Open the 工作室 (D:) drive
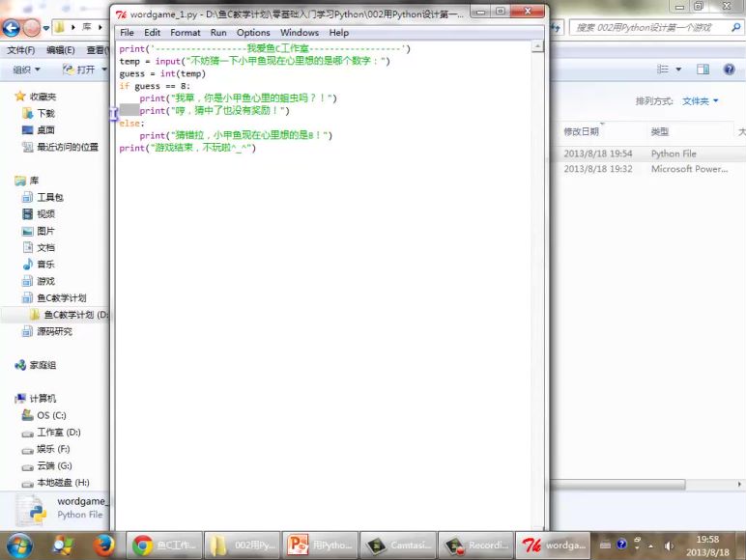The width and height of the screenshot is (746, 560). [x=59, y=433]
